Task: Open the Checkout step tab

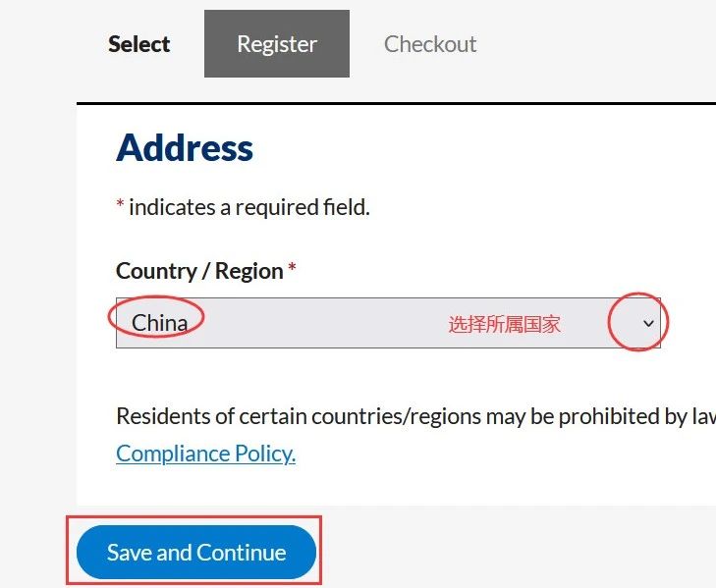Action: click(430, 44)
